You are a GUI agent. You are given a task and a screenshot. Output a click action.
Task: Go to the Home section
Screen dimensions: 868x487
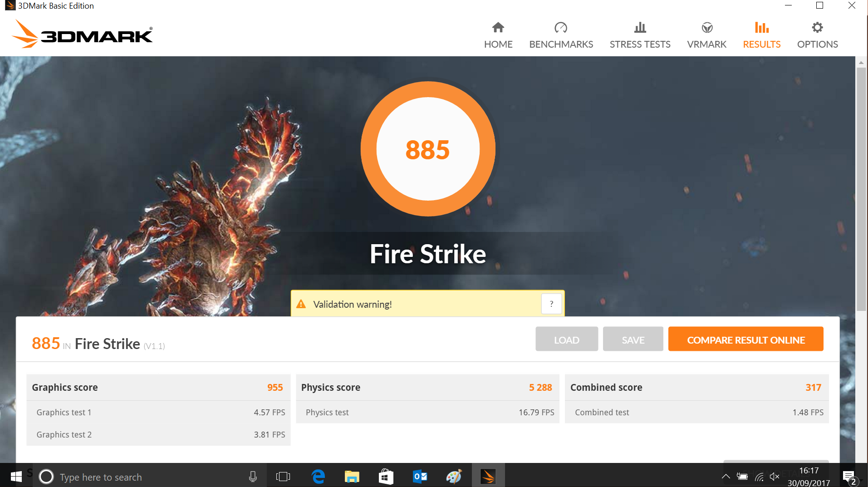[x=498, y=35]
